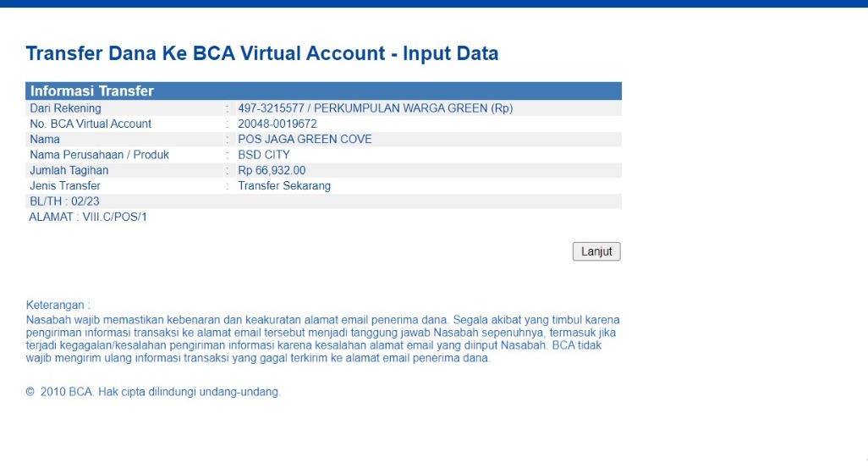Image resolution: width=868 pixels, height=468 pixels.
Task: Click the Nama Perusahaan / Produk label
Action: pyautogui.click(x=100, y=155)
